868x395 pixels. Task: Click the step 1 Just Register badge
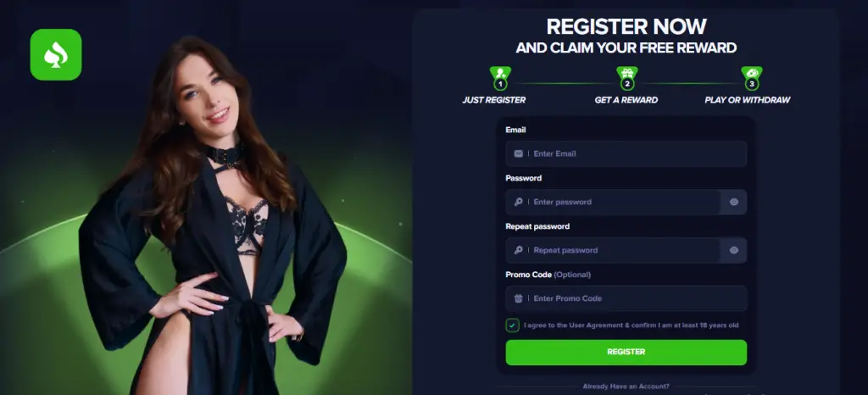tap(500, 78)
